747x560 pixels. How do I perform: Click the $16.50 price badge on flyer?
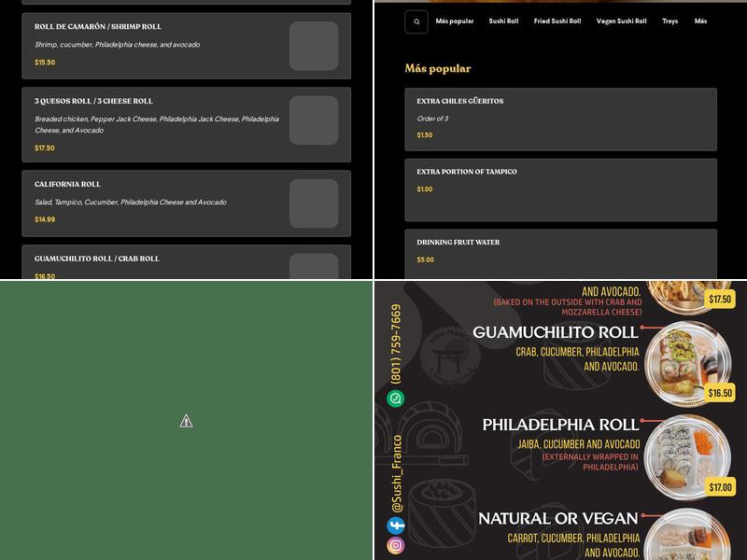pos(720,393)
